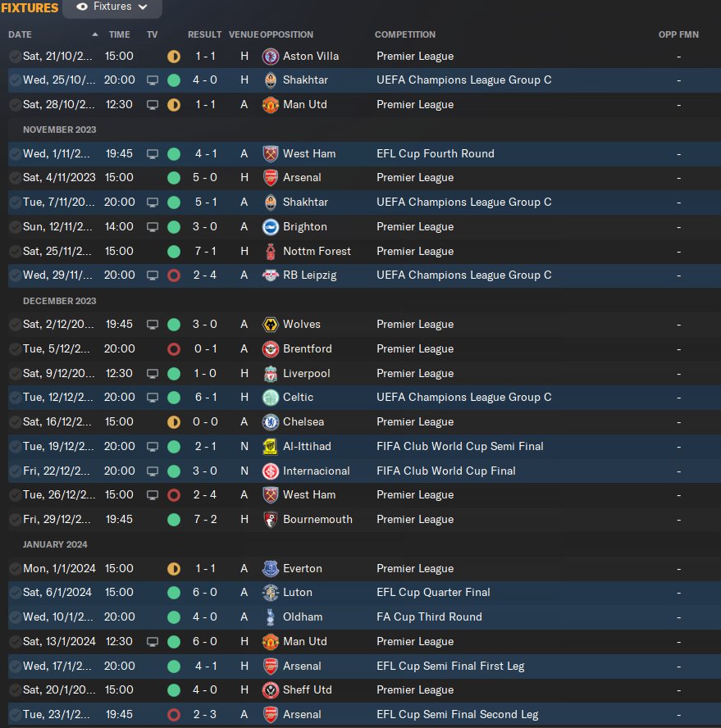Viewport: 721px width, 728px height.
Task: Click the Chelsea club badge
Action: click(271, 422)
